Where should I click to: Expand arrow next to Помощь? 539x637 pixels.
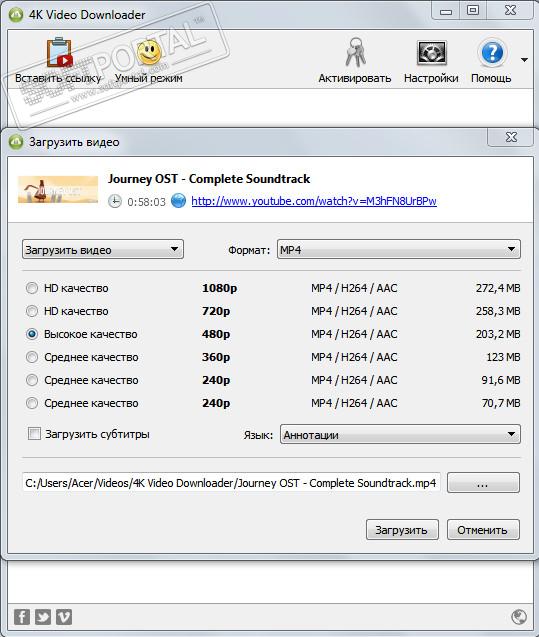click(x=524, y=60)
